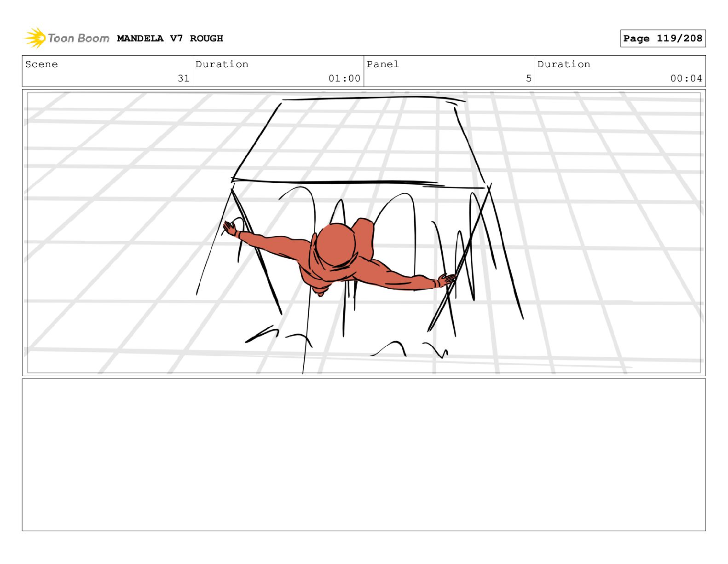Click the 'Panel' header label
The image size is (728, 564).
(x=382, y=64)
